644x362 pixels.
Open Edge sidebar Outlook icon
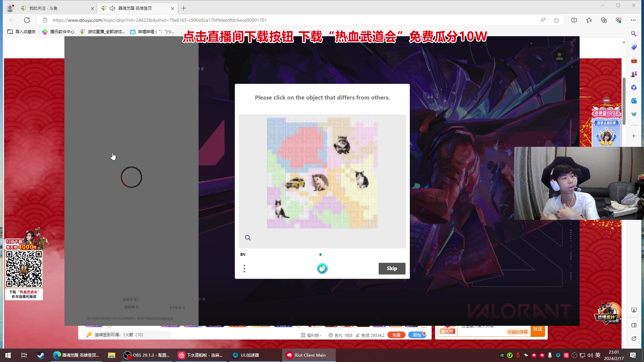tap(634, 101)
